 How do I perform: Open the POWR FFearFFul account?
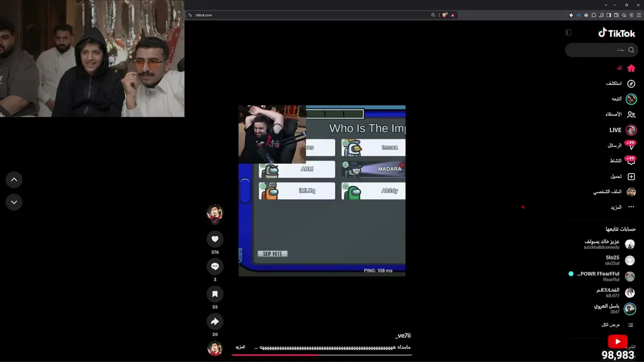click(x=602, y=277)
